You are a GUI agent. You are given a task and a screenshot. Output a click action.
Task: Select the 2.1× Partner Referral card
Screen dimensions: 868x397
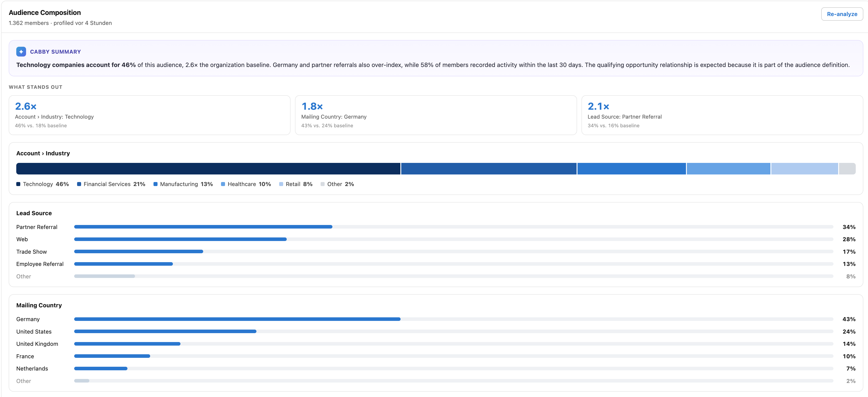point(722,115)
